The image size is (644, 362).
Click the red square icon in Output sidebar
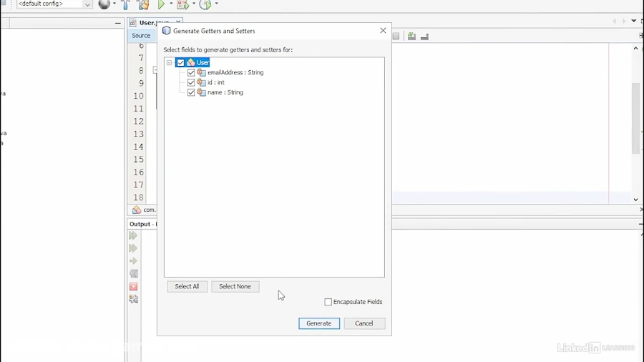tap(134, 286)
